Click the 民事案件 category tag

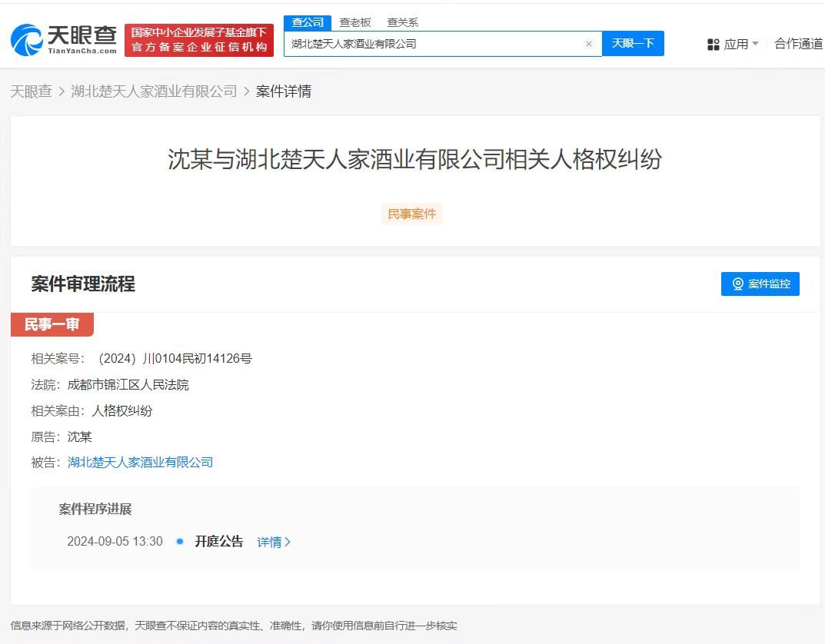pos(411,214)
